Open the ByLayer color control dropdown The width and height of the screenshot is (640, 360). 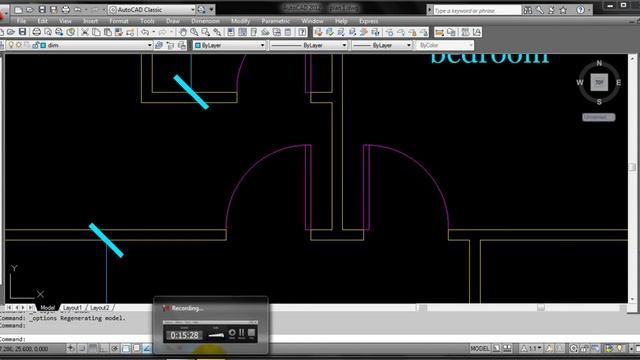pos(230,45)
